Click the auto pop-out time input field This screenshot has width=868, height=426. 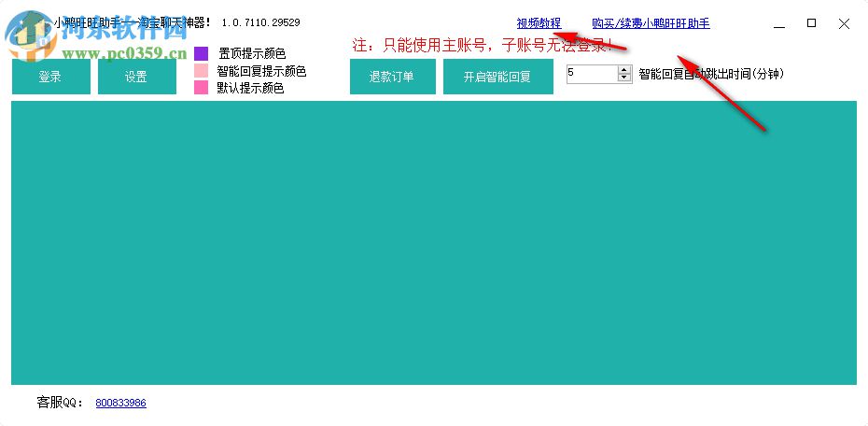point(592,74)
